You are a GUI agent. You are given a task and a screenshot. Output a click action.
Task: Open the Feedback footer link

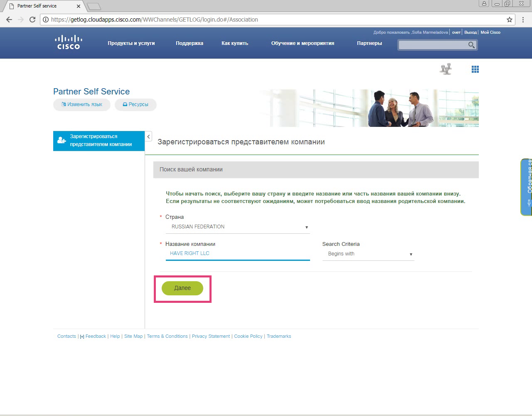(x=96, y=336)
